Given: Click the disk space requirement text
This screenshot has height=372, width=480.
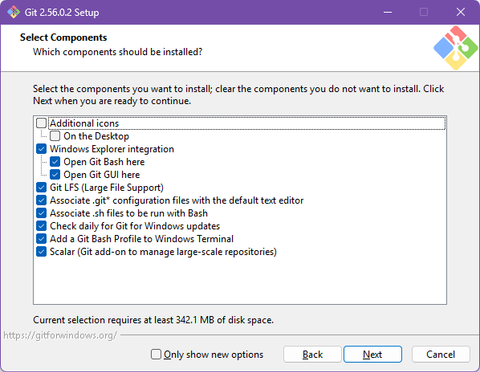Looking at the screenshot, I should coord(153,320).
